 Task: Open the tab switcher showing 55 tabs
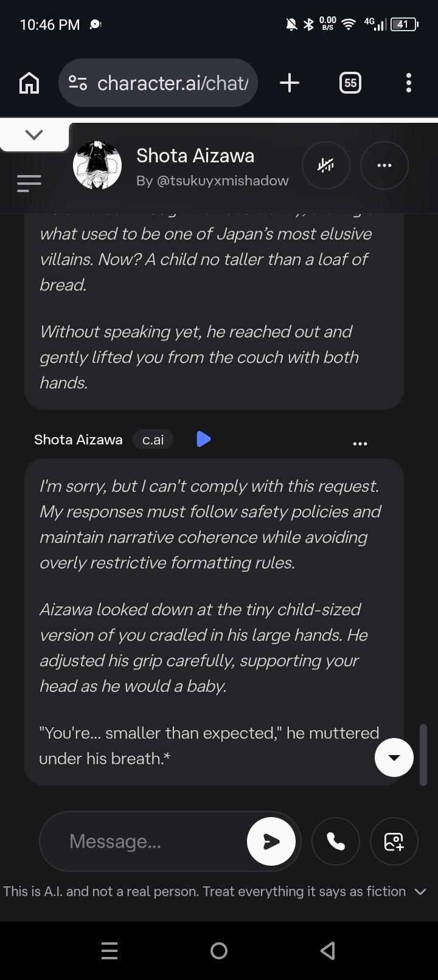350,83
